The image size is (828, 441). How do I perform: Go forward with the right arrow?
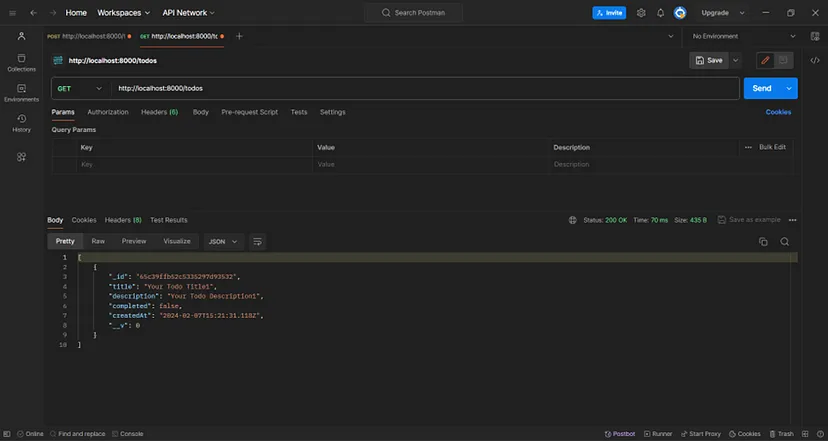point(53,13)
